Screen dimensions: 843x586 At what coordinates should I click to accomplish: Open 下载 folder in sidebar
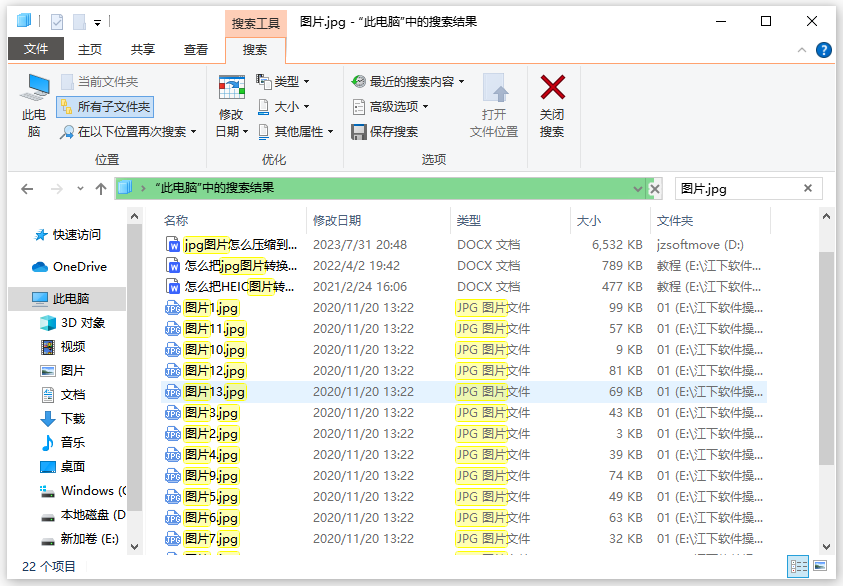tap(63, 418)
